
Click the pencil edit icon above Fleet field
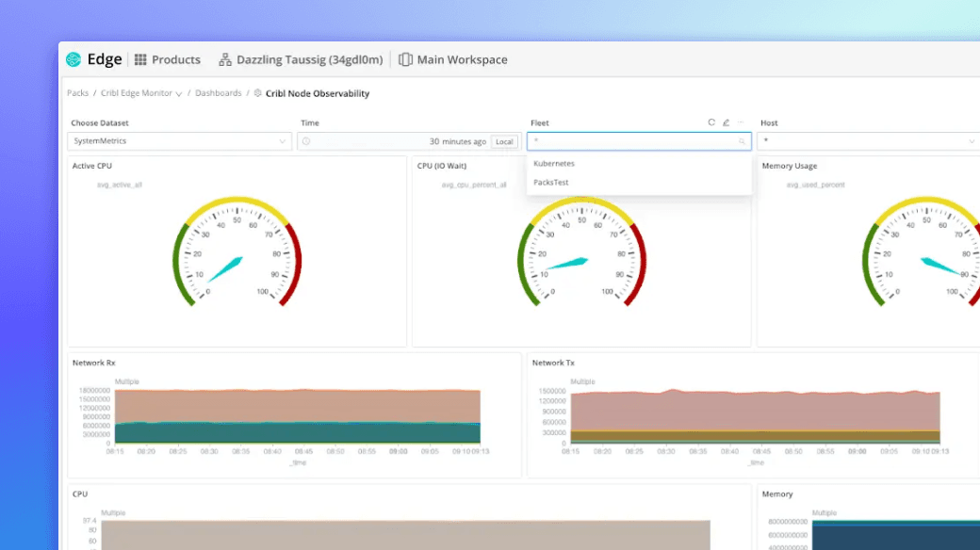[727, 122]
